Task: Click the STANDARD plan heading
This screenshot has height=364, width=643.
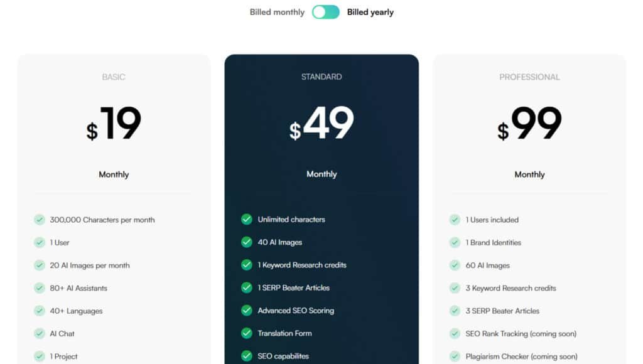Action: click(321, 77)
